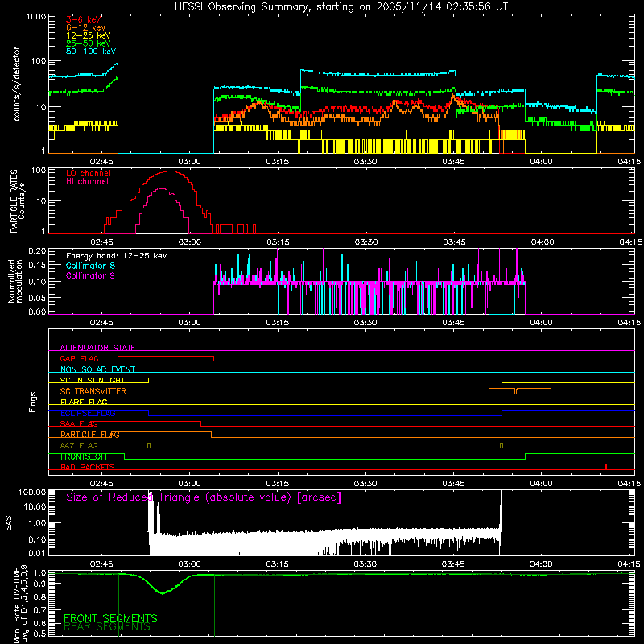Click the dip minimum of the livetime curve
Screen dimensions: 644x644
pyautogui.click(x=163, y=592)
